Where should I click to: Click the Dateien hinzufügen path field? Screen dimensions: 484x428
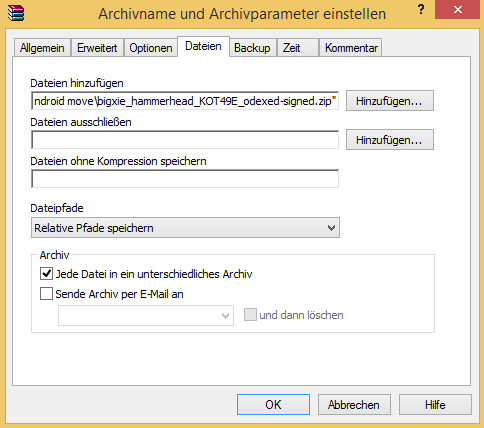click(185, 101)
